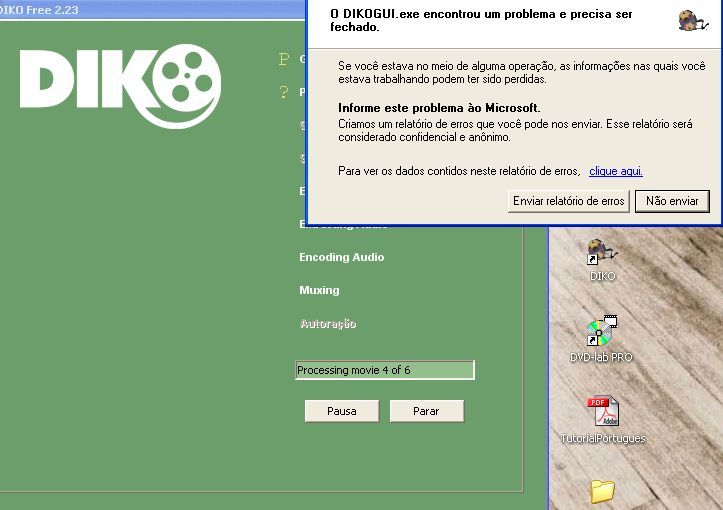Select the 'Encoding Audio' step label
The image size is (723, 510).
[342, 257]
